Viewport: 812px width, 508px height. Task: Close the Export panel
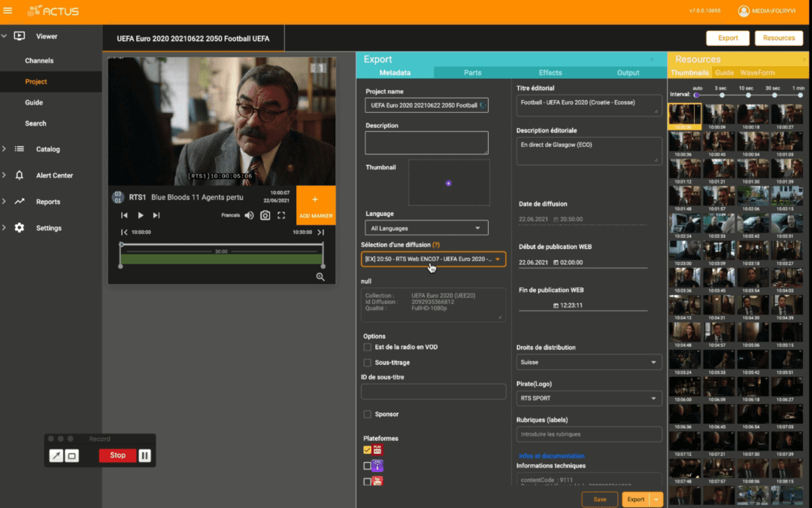point(652,59)
